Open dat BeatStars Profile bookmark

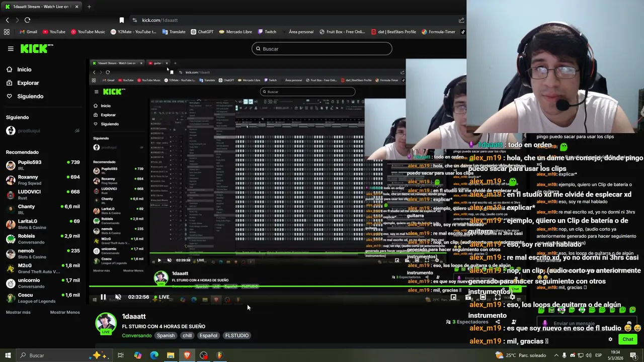click(x=393, y=32)
